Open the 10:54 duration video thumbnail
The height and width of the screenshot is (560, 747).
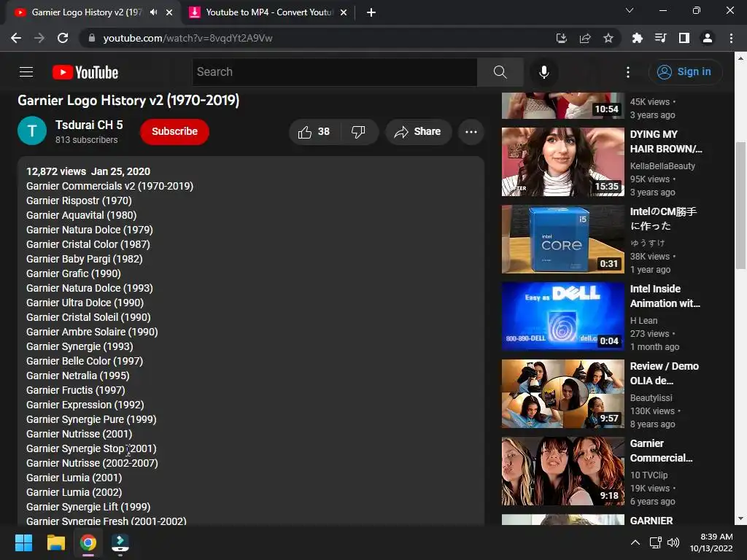[562, 106]
